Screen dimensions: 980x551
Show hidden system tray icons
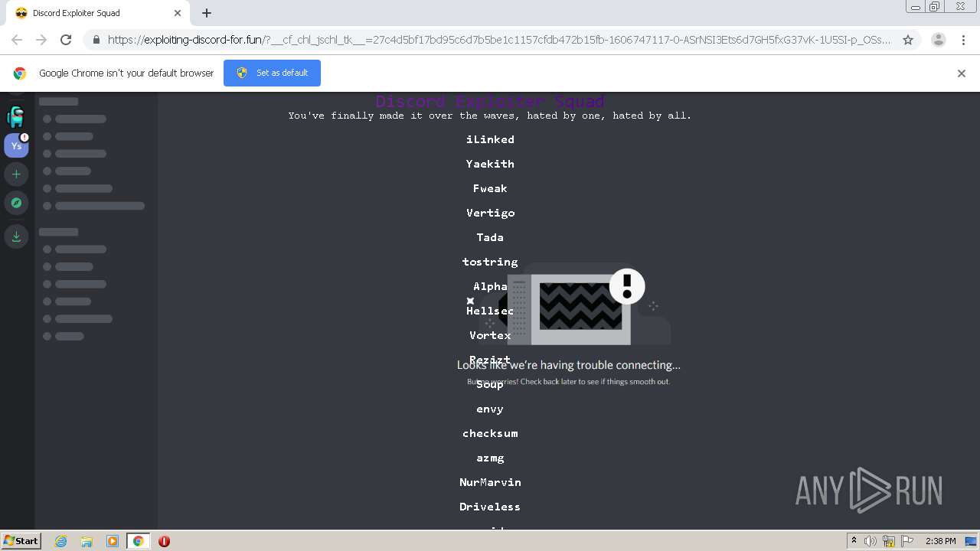click(x=854, y=541)
